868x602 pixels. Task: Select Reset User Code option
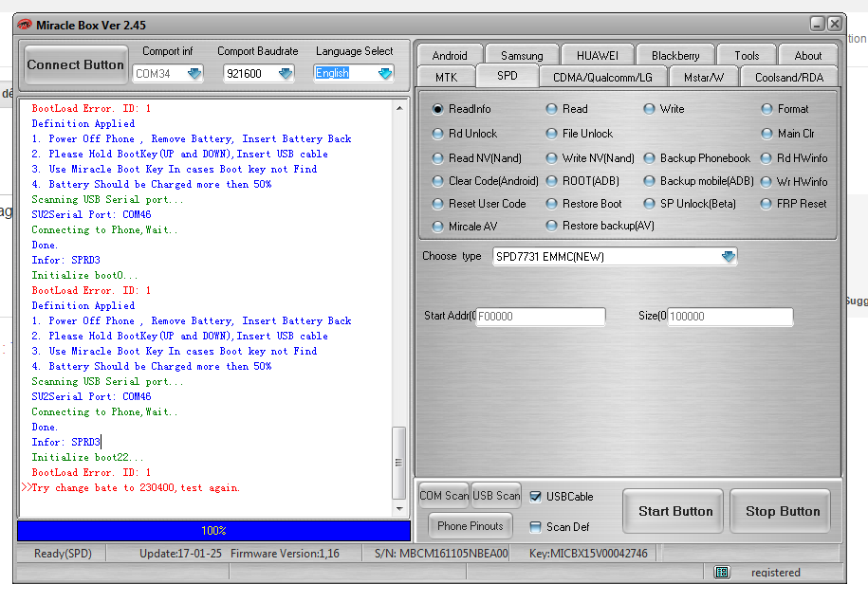(x=437, y=204)
